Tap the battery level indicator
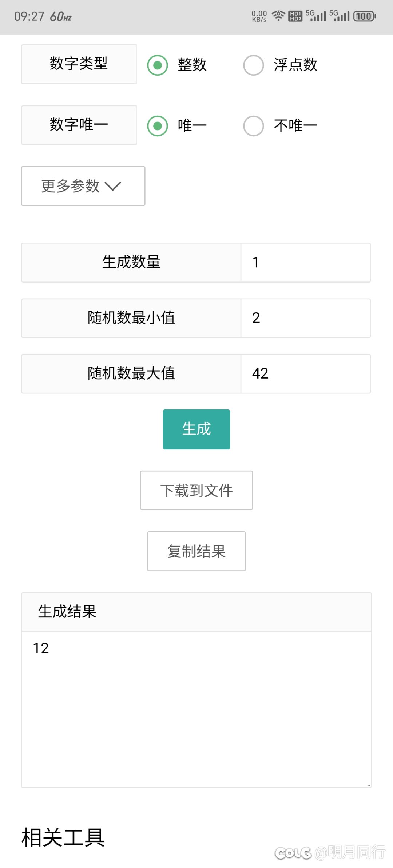Viewport: 393px width, 868px height. point(365,16)
